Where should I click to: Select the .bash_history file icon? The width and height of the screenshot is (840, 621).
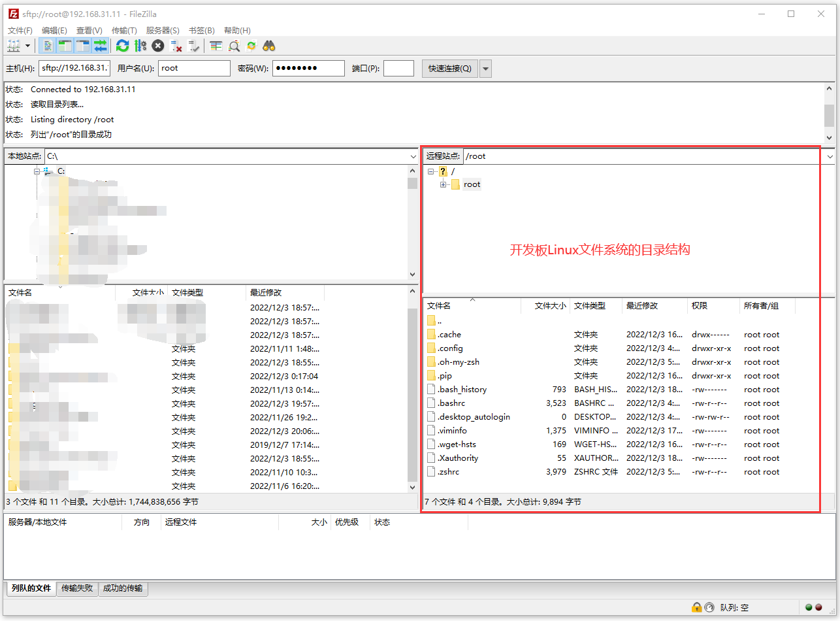[x=431, y=389]
